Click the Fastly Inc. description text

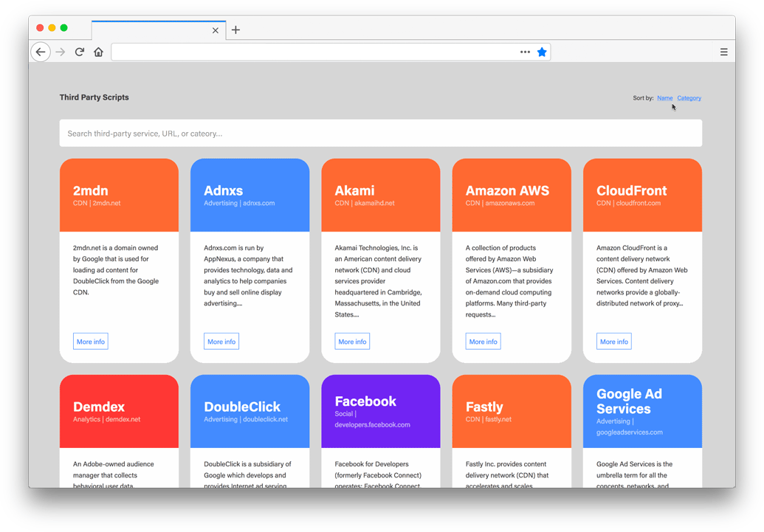point(506,474)
